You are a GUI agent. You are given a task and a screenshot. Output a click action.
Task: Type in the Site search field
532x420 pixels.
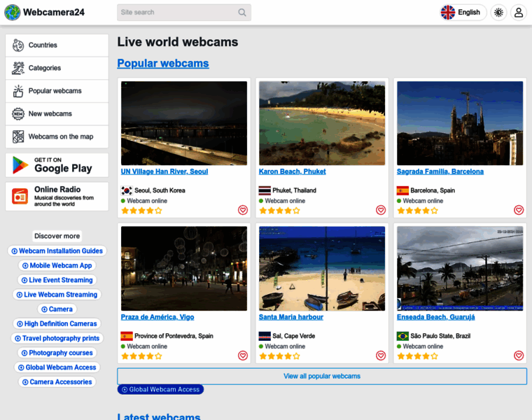(x=176, y=13)
